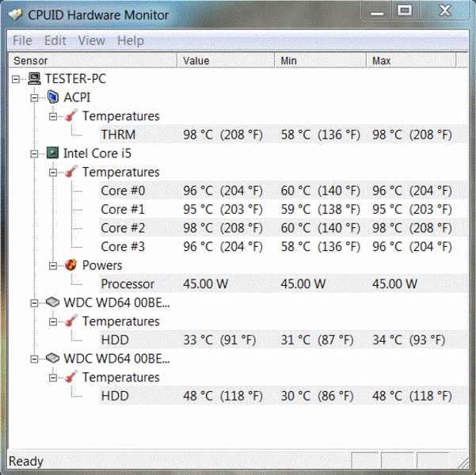Minimize the Hardware Monitor window
476x475 pixels.
click(x=377, y=12)
